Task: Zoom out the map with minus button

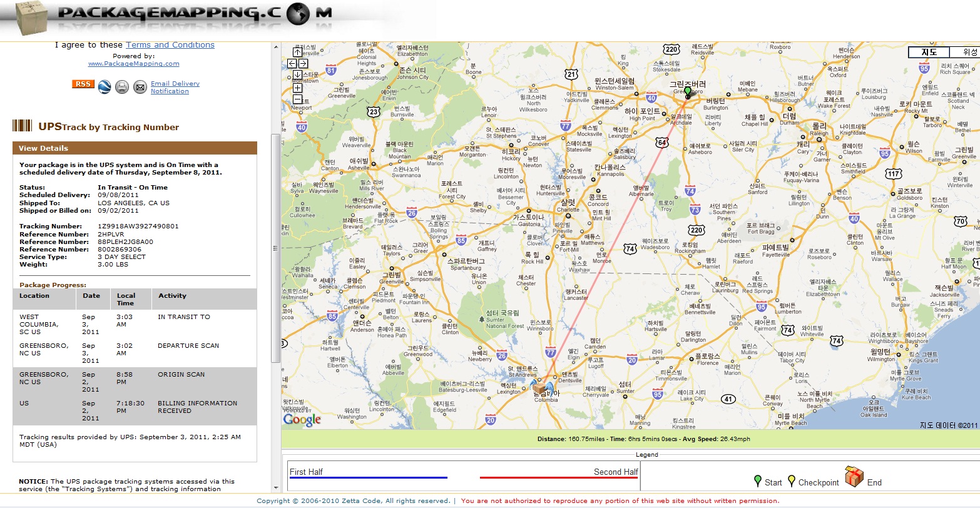Action: (297, 99)
